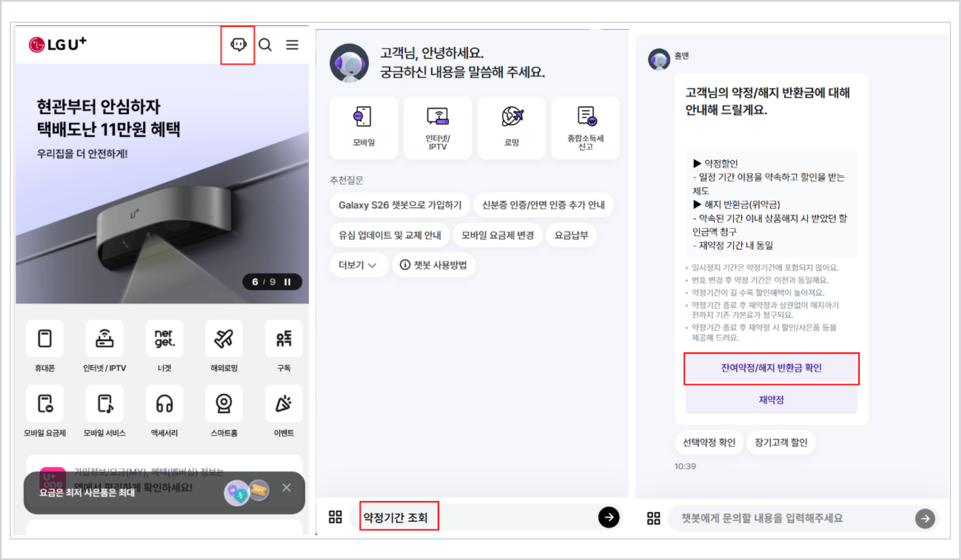Tap the 모바일 요금제 변경 suggestion chip
The height and width of the screenshot is (560, 961).
coord(497,235)
